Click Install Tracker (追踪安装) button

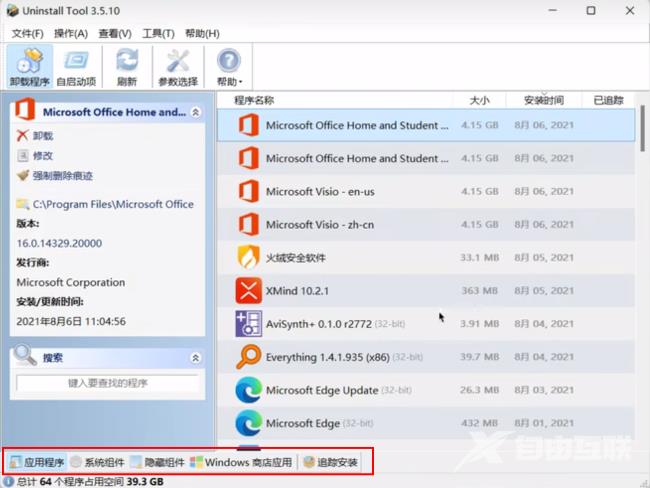click(x=330, y=462)
